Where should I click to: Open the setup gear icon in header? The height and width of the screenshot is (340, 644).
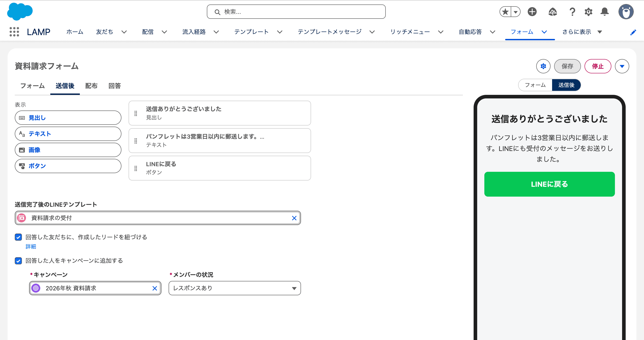click(588, 12)
